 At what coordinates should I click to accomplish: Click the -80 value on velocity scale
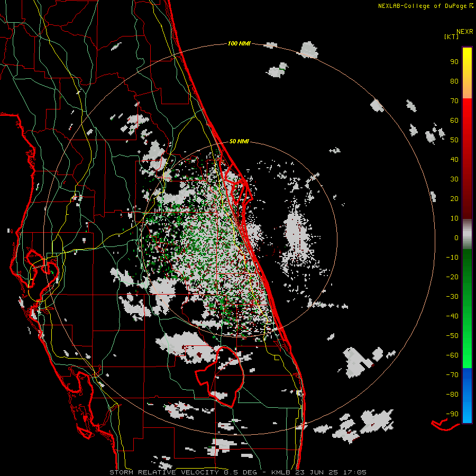tap(452, 395)
